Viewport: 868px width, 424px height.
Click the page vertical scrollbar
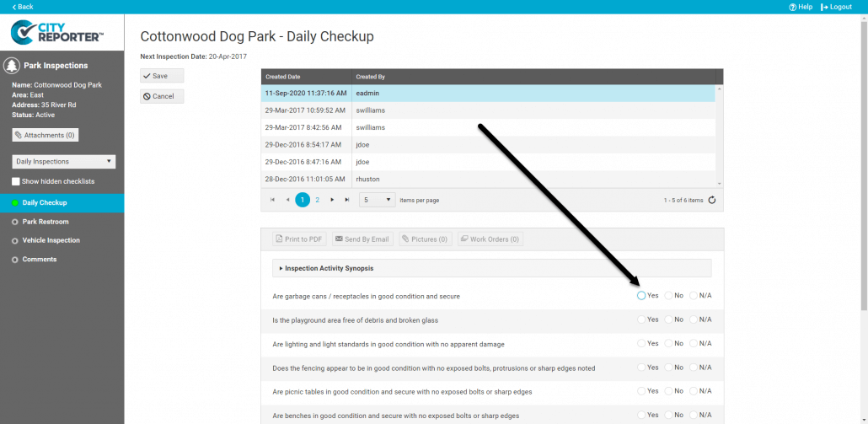coord(863,169)
